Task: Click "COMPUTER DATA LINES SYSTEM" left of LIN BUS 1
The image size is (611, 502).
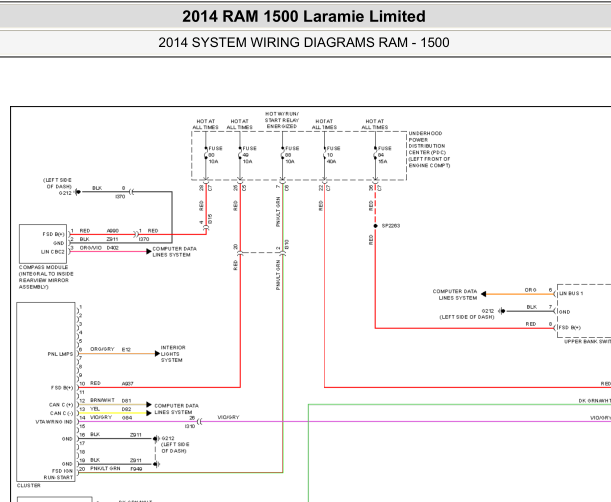Action: coord(455,295)
